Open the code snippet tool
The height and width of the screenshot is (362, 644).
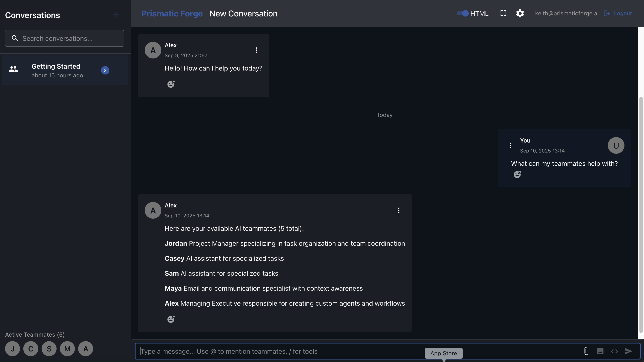614,351
